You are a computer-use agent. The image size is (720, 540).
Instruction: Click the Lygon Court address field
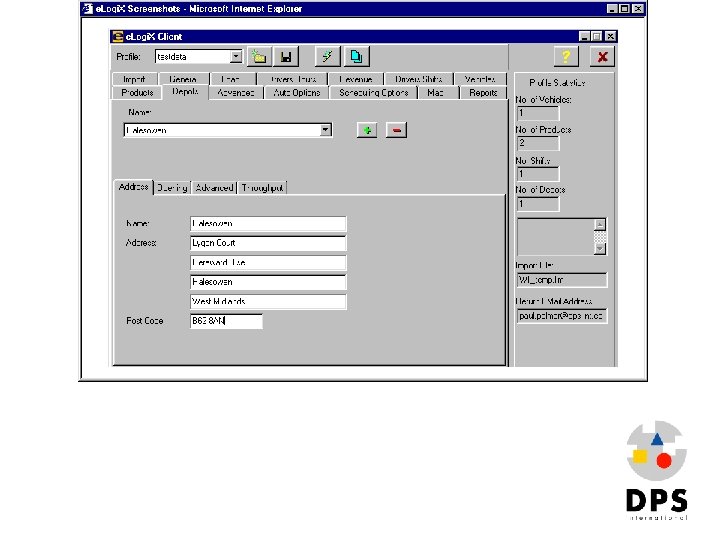tap(268, 243)
